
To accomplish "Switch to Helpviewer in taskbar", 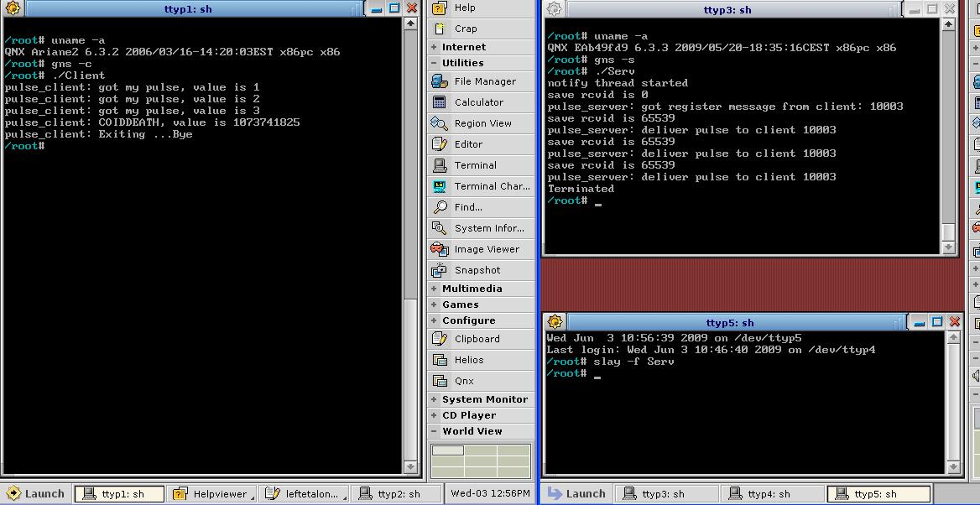I will 211,494.
